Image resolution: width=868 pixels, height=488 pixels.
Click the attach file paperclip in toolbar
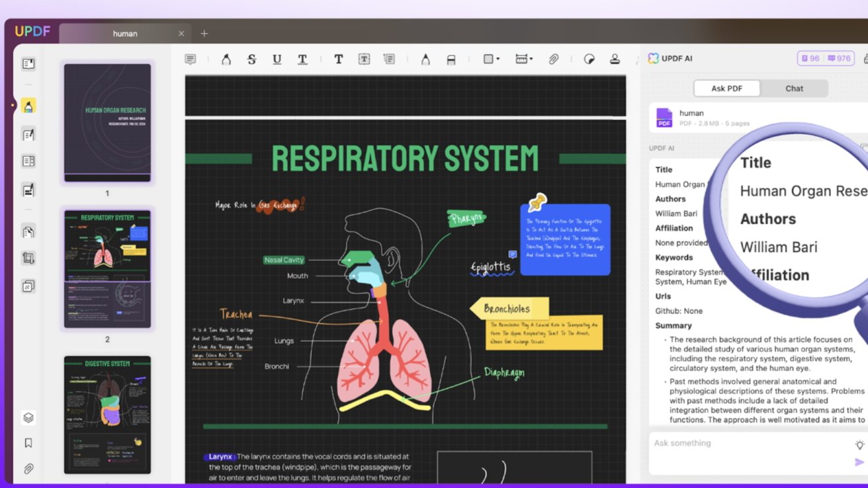[x=553, y=60]
